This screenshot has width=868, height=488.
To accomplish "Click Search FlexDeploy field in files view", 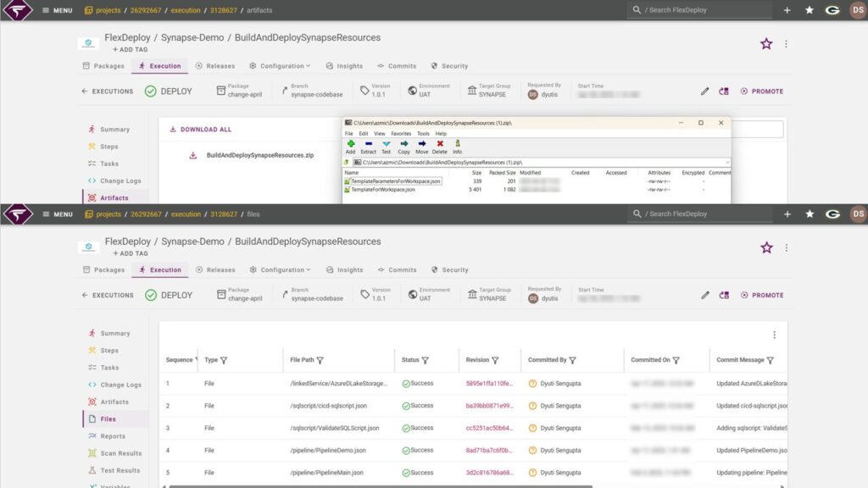I will (699, 214).
